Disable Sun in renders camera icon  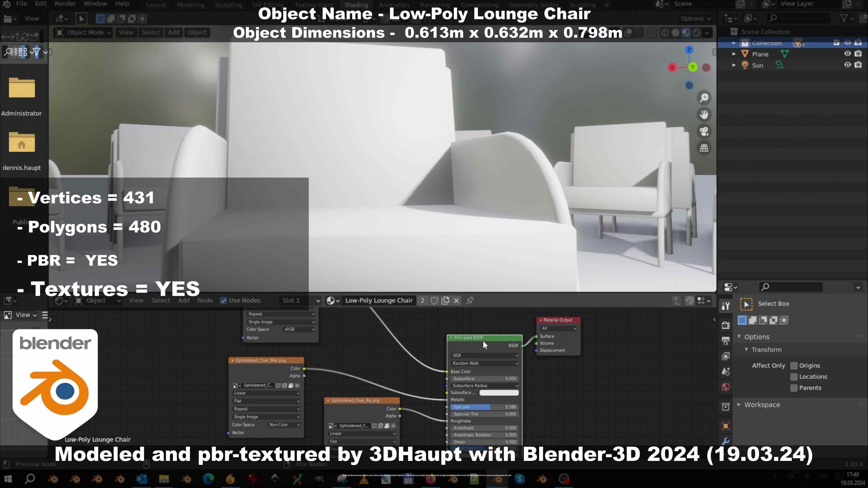click(x=858, y=65)
